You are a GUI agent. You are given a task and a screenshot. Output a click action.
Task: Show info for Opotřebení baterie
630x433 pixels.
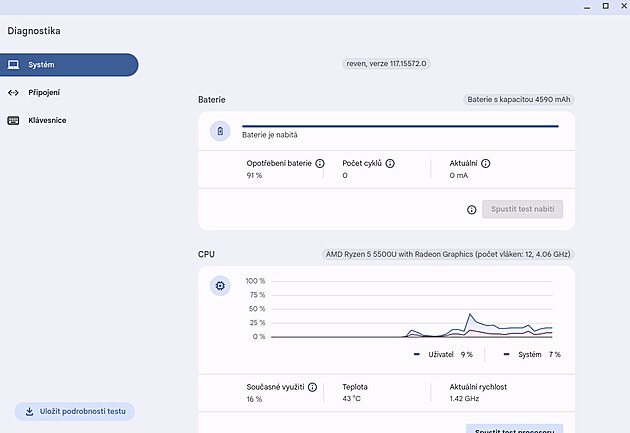coord(320,163)
